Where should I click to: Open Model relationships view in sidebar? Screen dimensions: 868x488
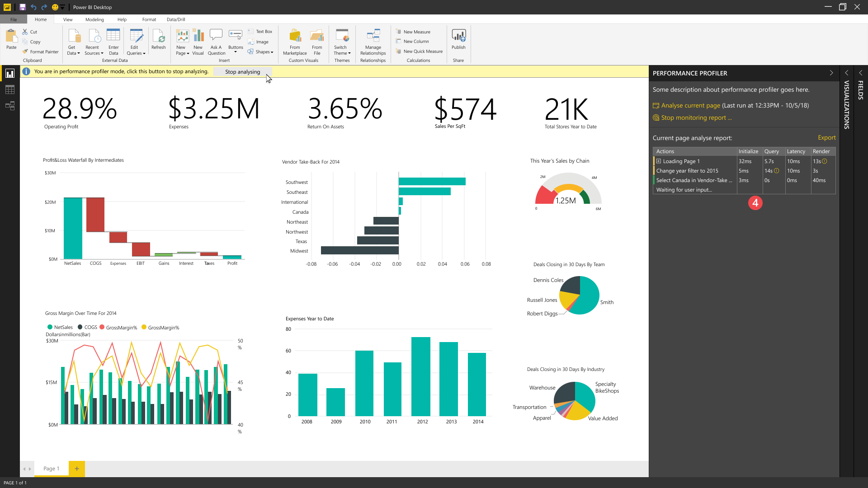tap(9, 106)
